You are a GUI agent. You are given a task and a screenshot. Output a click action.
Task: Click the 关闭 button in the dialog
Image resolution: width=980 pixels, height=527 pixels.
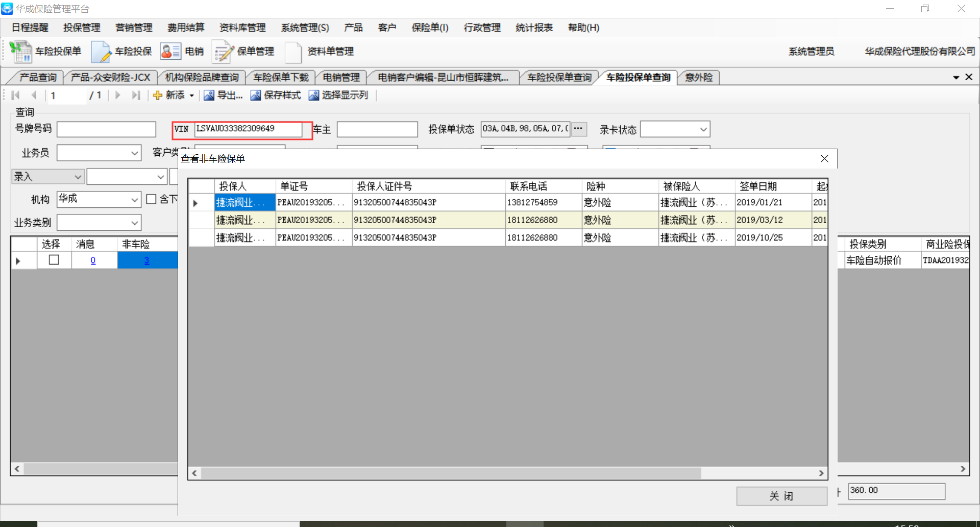tap(781, 496)
